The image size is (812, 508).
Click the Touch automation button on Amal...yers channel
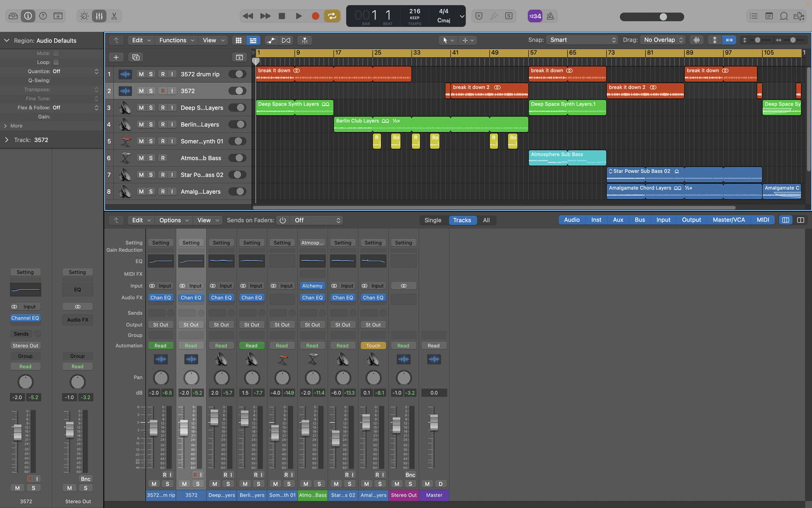pyautogui.click(x=373, y=346)
